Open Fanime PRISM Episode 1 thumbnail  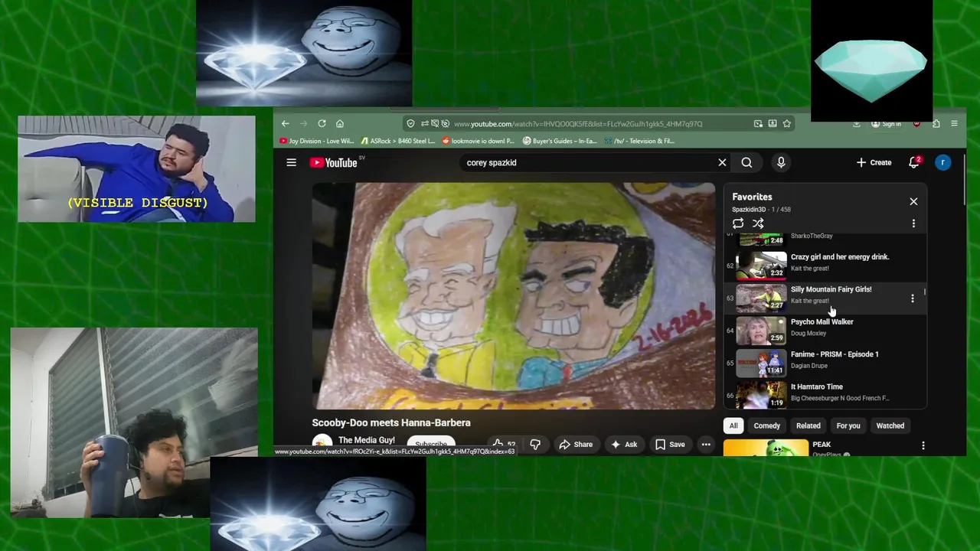(761, 363)
